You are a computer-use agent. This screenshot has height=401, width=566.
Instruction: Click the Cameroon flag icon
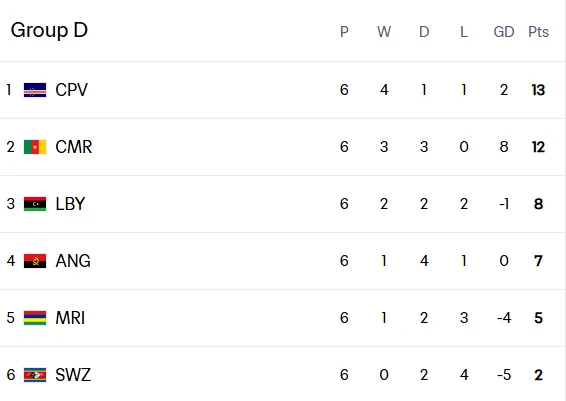coord(35,147)
